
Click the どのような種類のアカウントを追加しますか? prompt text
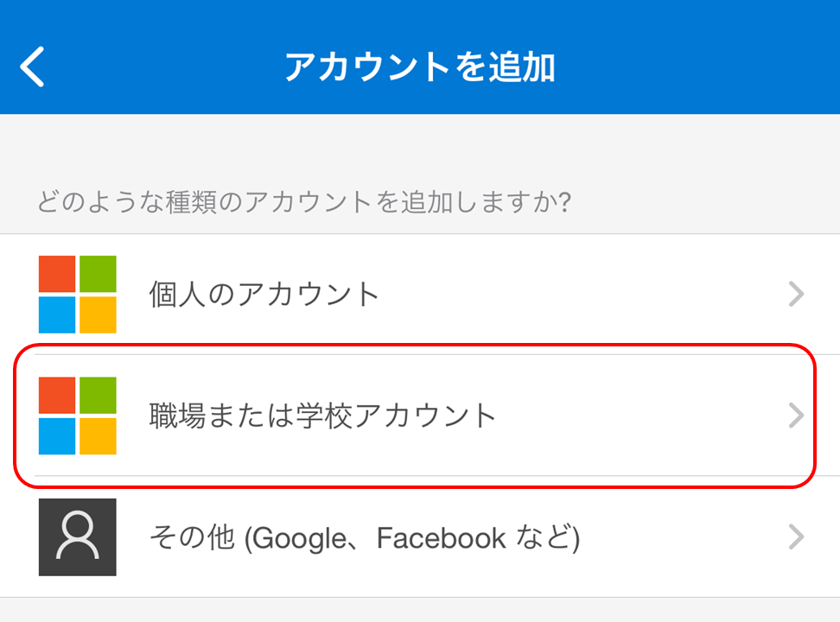304,203
